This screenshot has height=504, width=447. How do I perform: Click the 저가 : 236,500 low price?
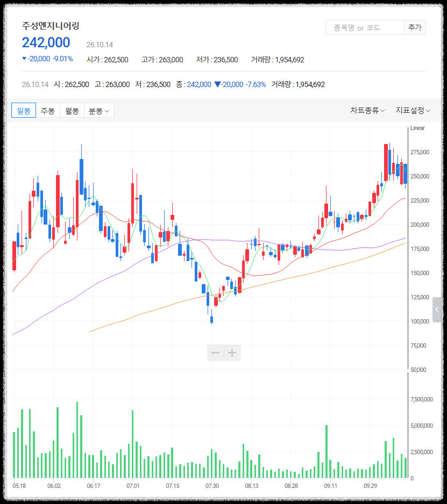coord(217,60)
